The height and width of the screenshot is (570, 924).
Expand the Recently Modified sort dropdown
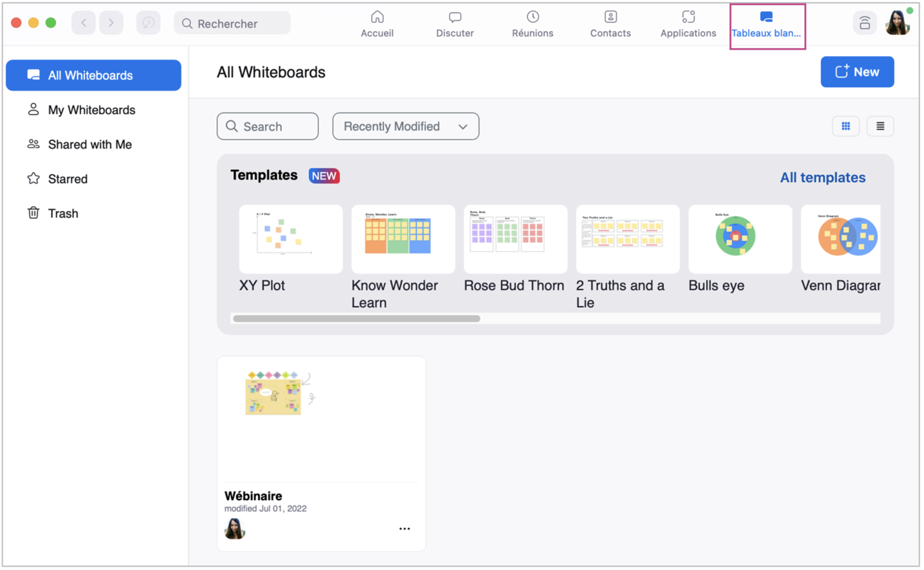click(x=405, y=126)
